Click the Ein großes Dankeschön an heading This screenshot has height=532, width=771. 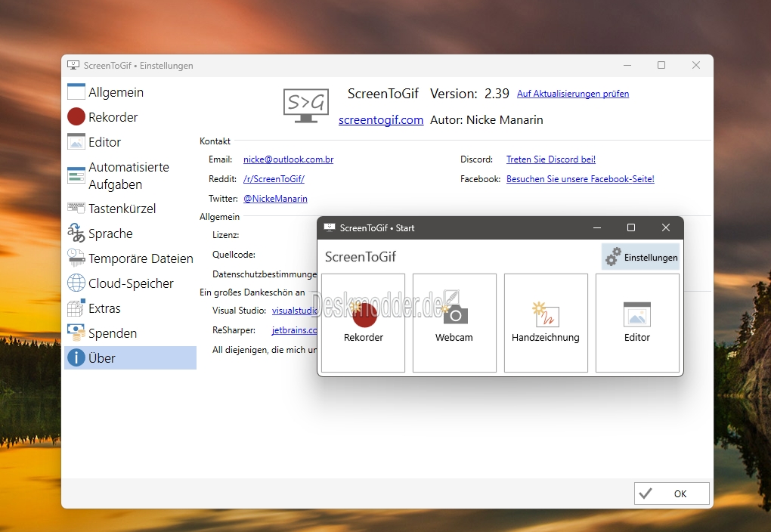(252, 292)
